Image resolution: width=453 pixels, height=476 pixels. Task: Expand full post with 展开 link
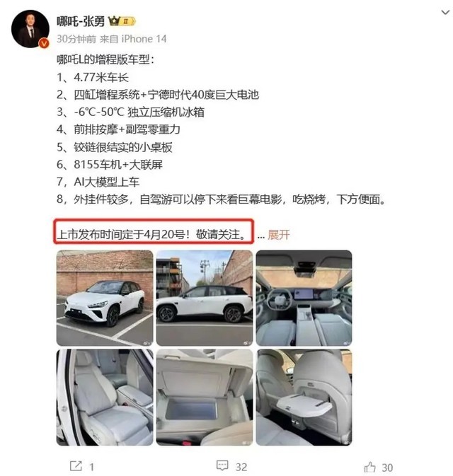[x=279, y=235]
